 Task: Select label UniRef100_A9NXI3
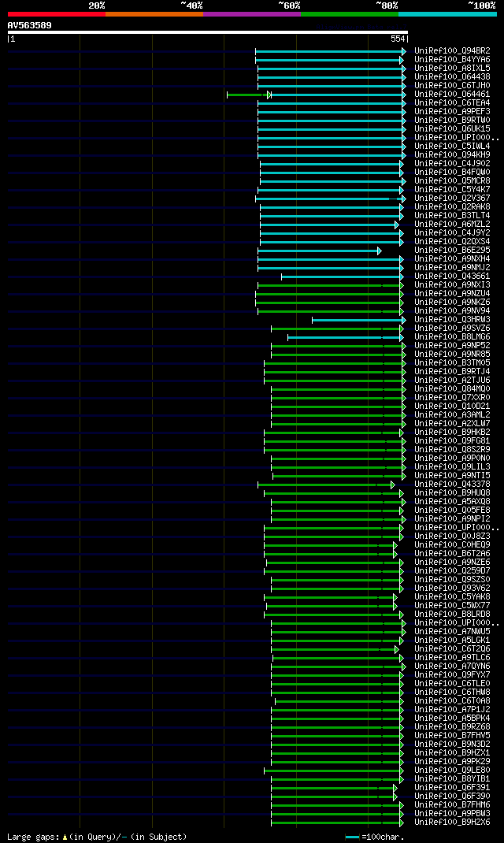(x=452, y=285)
